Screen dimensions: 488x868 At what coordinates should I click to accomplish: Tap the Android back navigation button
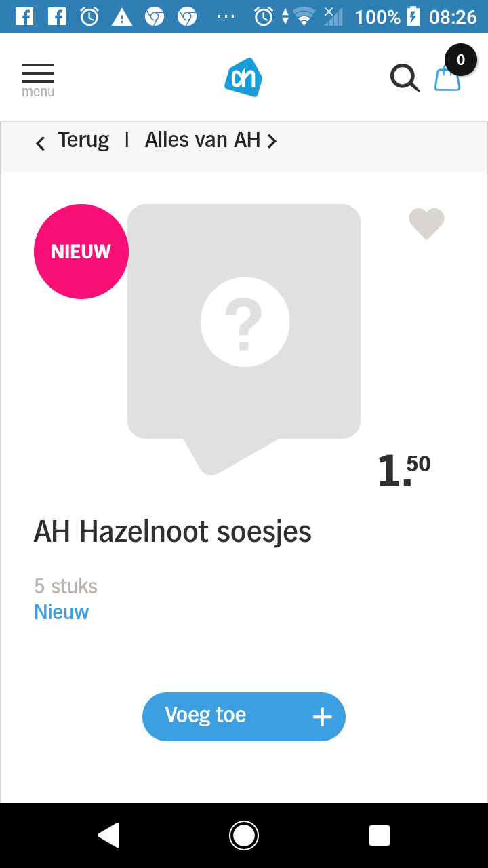click(108, 835)
